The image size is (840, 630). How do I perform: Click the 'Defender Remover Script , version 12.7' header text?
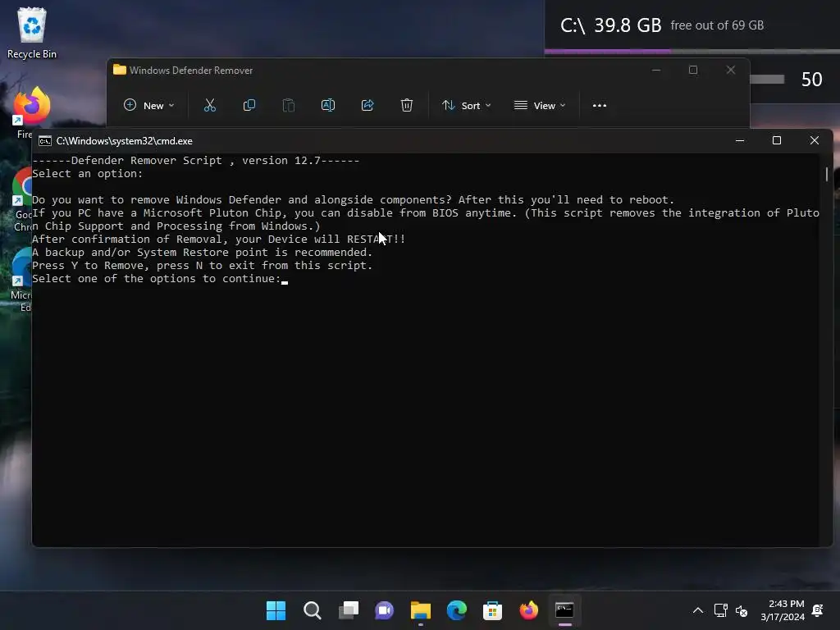click(195, 160)
